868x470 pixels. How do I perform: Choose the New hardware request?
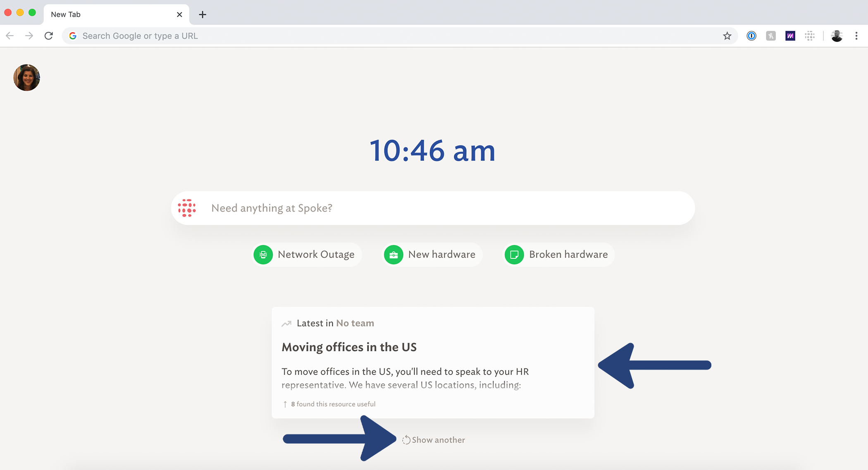(432, 255)
